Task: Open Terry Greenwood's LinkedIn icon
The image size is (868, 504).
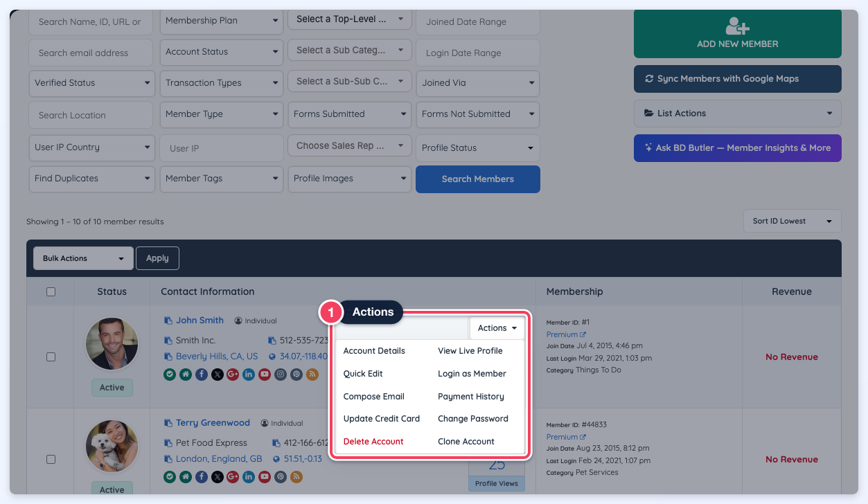Action: click(249, 477)
